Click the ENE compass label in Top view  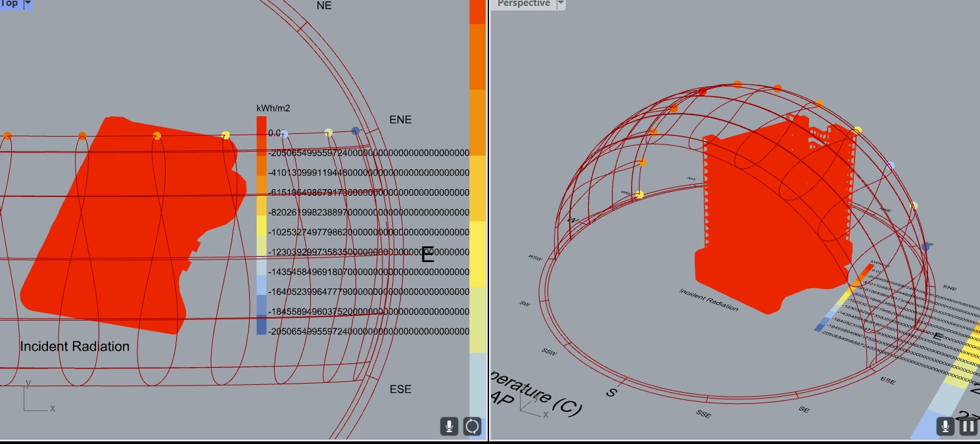click(400, 120)
